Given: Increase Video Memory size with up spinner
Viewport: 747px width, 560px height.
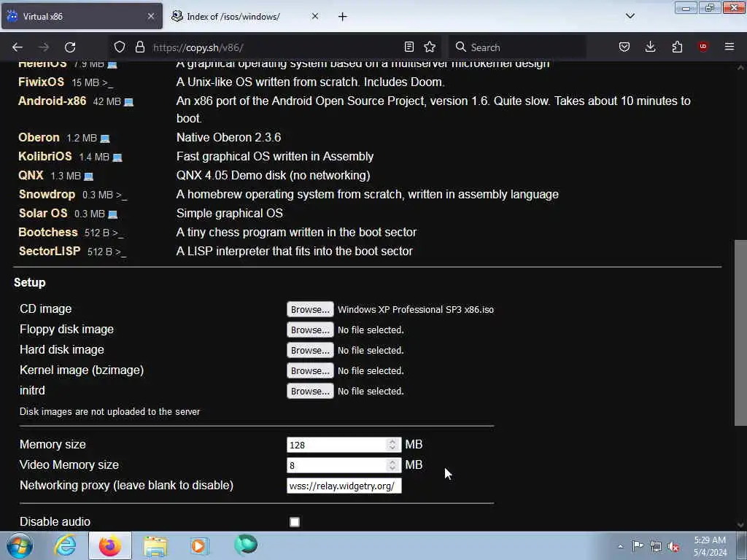Looking at the screenshot, I should (392, 462).
